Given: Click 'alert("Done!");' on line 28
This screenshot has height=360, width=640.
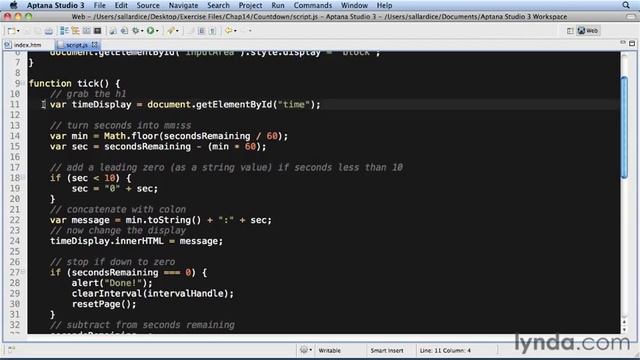Looking at the screenshot, I should (112, 283).
